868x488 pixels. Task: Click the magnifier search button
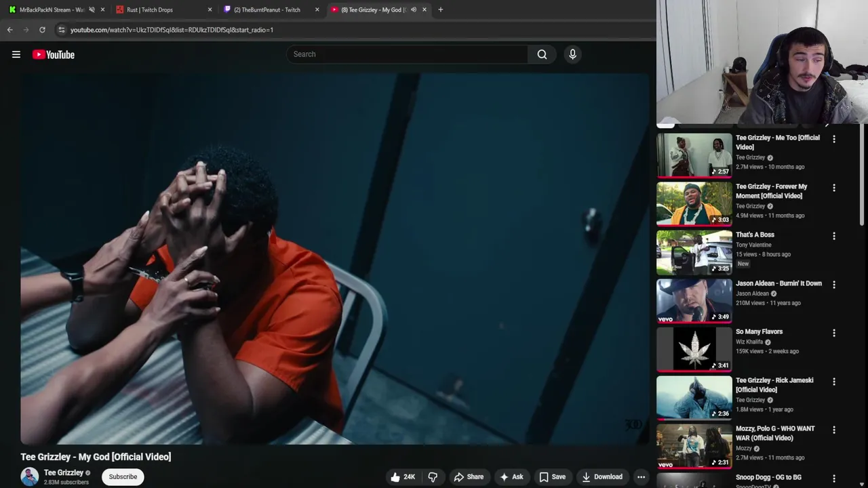coord(542,54)
